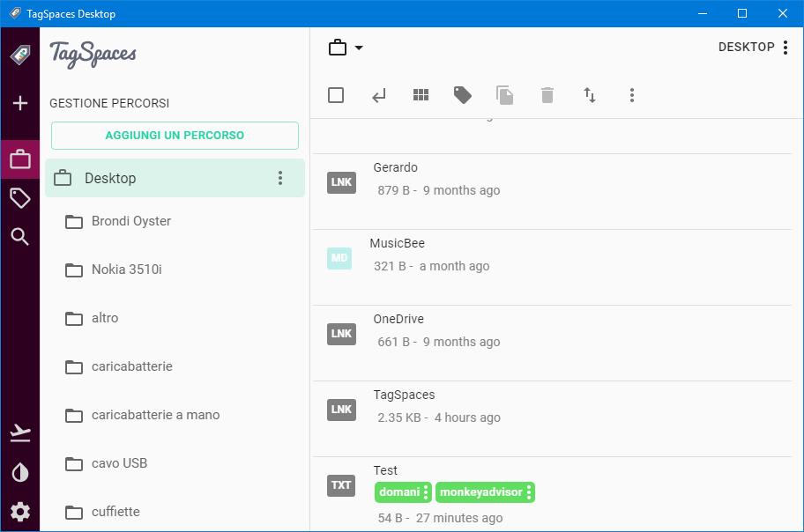Open the search icon in sidebar

[20, 237]
